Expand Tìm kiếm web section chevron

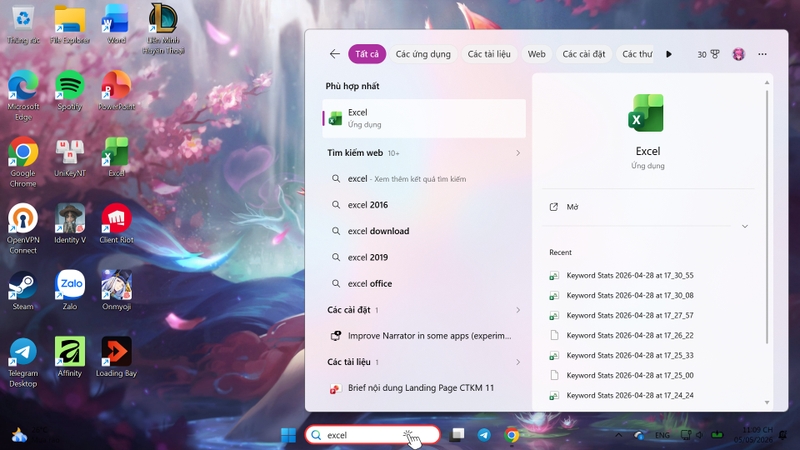(x=518, y=153)
